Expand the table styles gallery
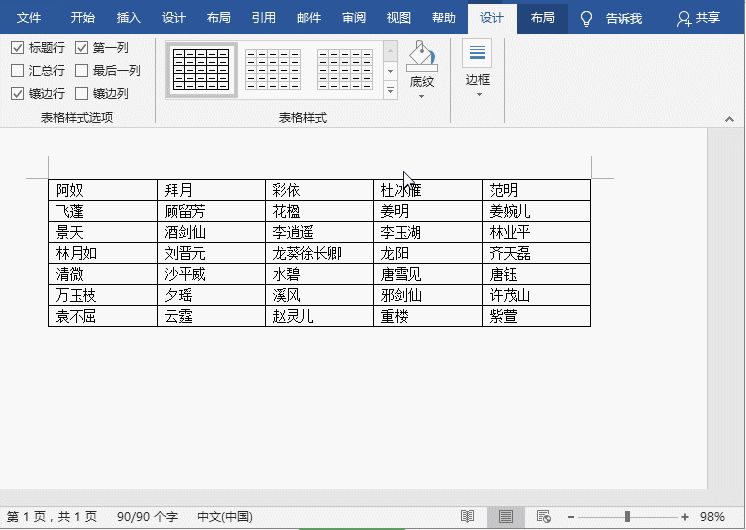746x530 pixels. coord(390,90)
